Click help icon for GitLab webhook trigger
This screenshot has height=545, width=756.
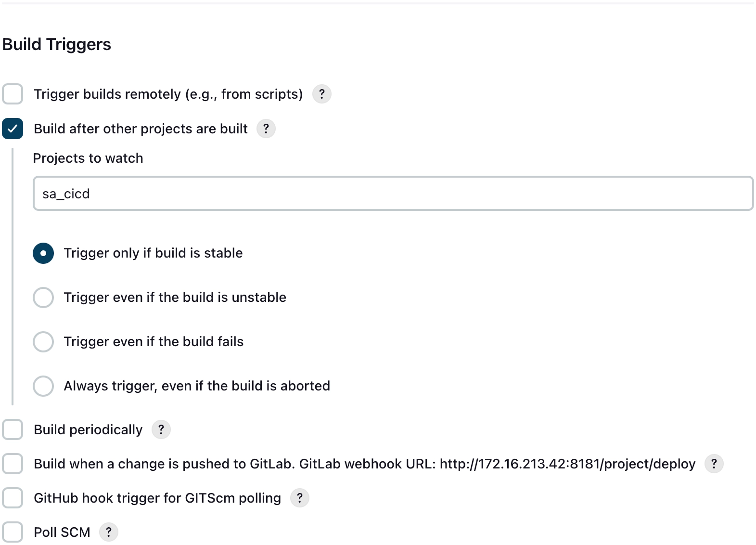pyautogui.click(x=714, y=464)
